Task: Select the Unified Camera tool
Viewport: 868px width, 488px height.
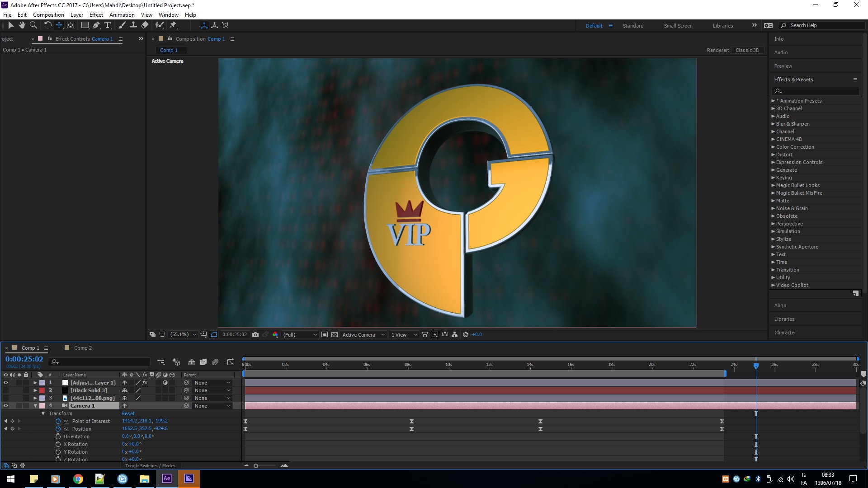Action: 59,25
